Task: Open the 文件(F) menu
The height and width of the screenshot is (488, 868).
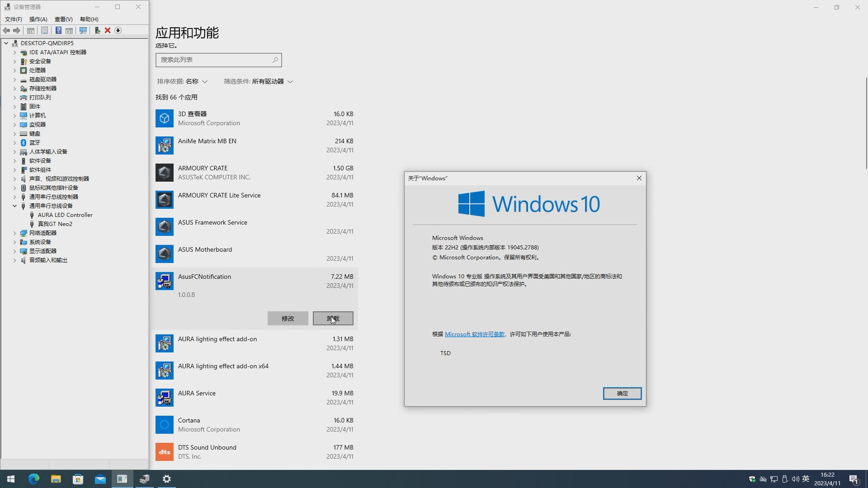Action: [x=14, y=19]
